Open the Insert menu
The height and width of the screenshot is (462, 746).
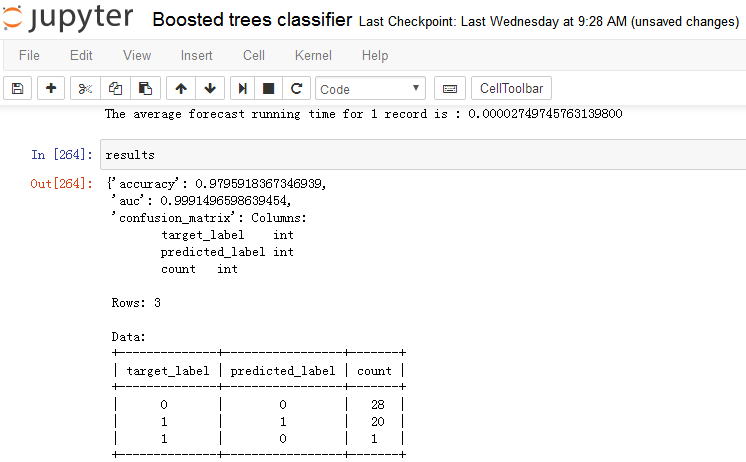coord(197,56)
